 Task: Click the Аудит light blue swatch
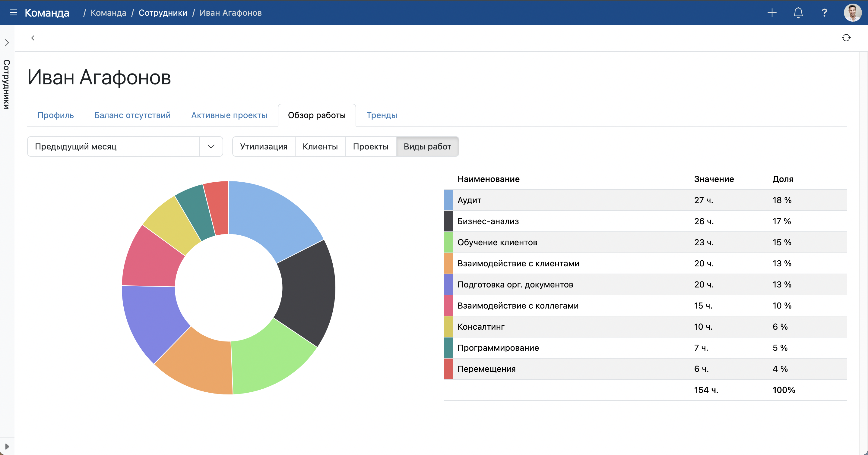(x=448, y=200)
